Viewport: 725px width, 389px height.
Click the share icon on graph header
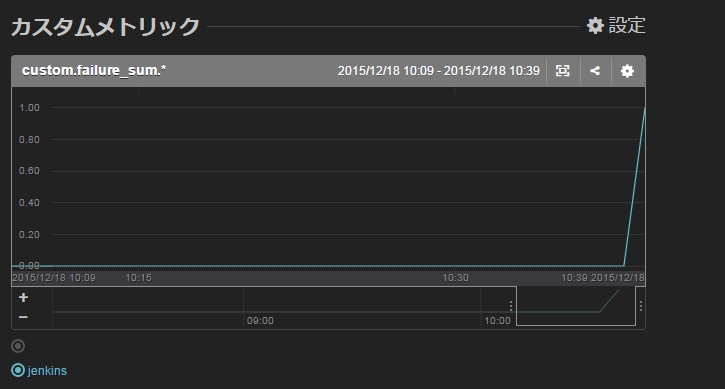(595, 71)
